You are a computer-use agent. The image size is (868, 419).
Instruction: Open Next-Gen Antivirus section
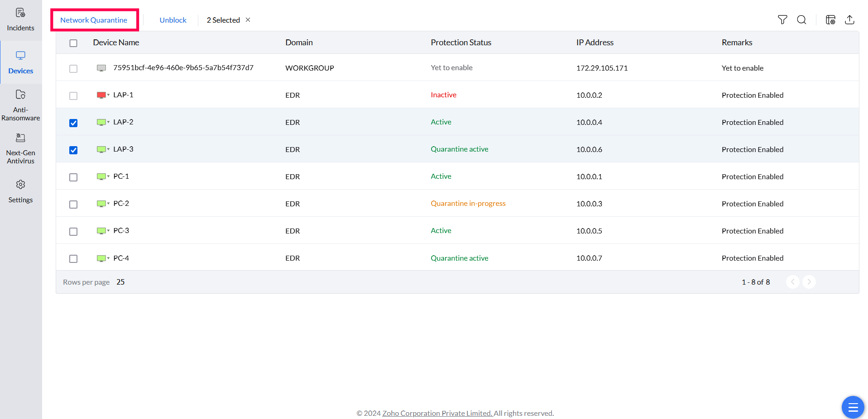(x=20, y=148)
